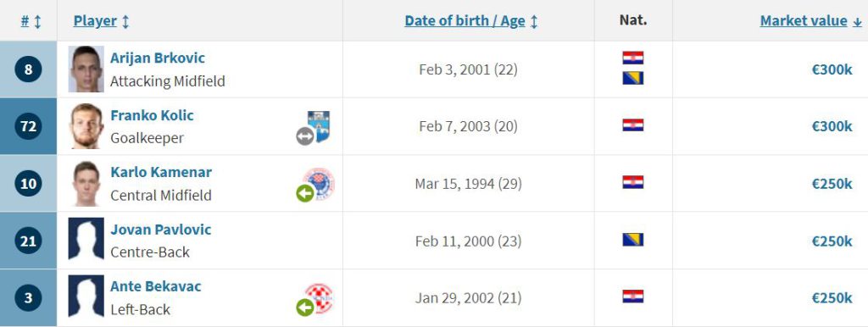Image resolution: width=868 pixels, height=327 pixels.
Task: Click Karlo Kamenar's former club crest
Action: [320, 183]
